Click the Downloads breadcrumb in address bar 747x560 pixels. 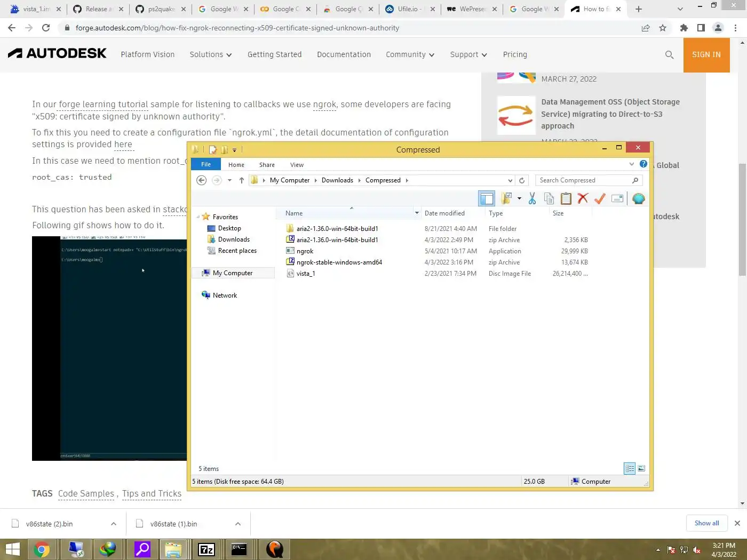(x=337, y=180)
